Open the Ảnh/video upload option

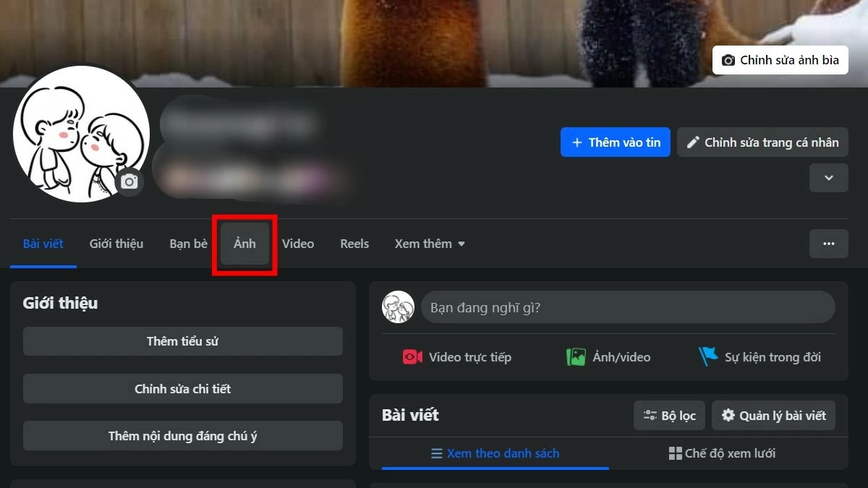tap(608, 356)
